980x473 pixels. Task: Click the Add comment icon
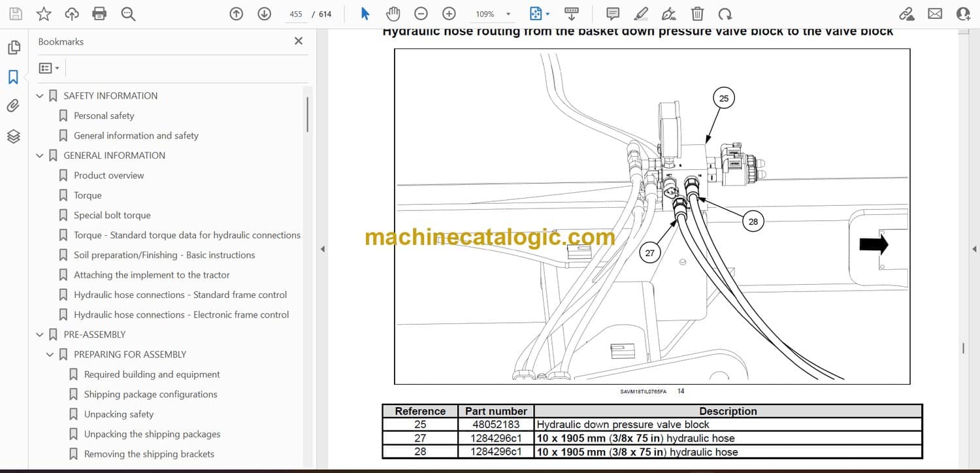613,14
